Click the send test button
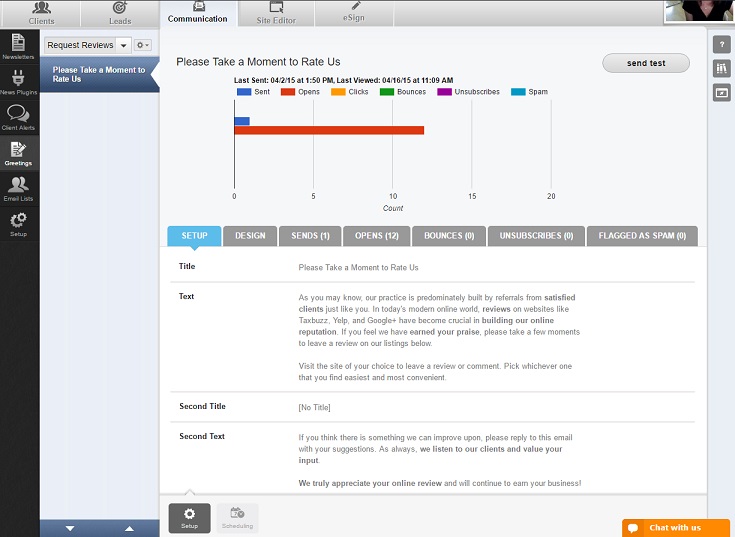Viewport: 735px width, 537px height. tap(645, 63)
